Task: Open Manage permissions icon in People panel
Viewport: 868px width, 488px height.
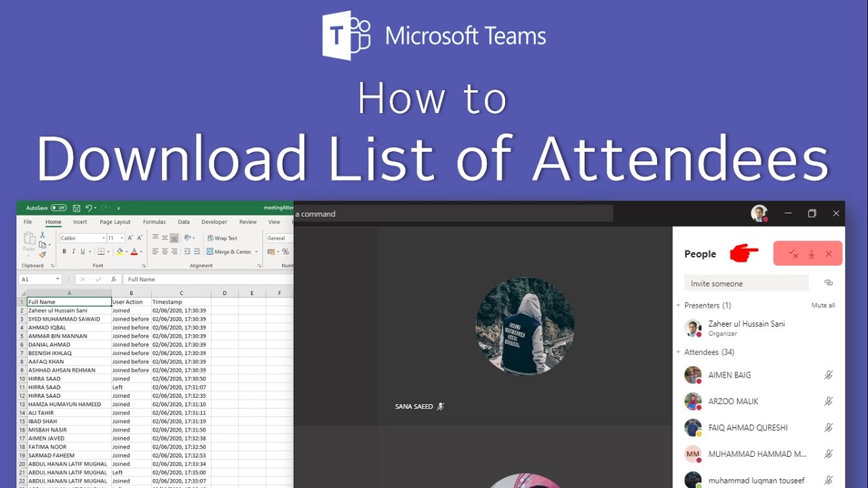Action: (x=793, y=254)
